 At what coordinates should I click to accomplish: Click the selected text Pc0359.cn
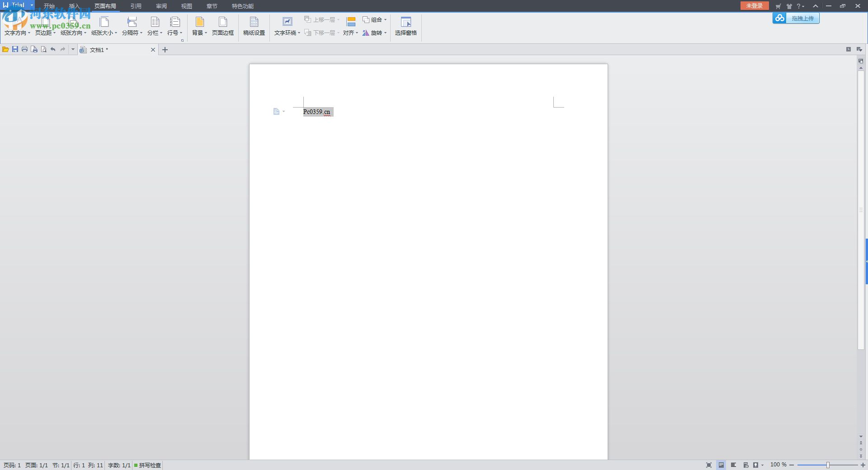coord(317,112)
